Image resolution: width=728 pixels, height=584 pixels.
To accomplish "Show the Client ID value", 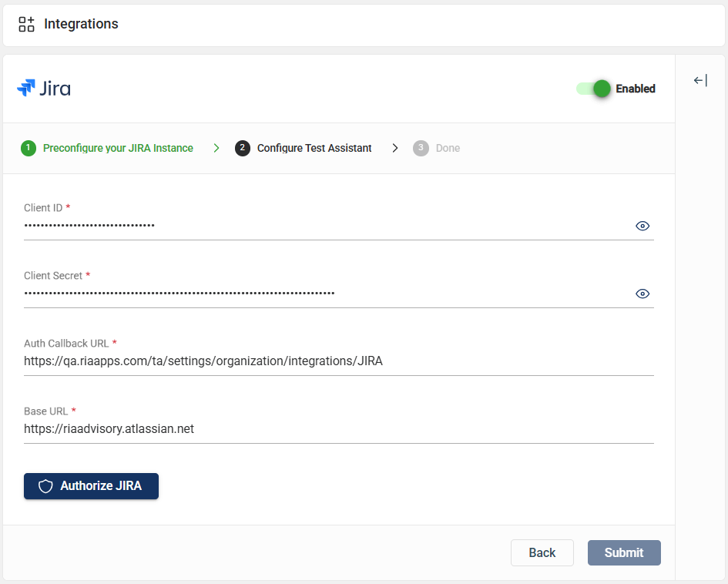I will tap(642, 226).
